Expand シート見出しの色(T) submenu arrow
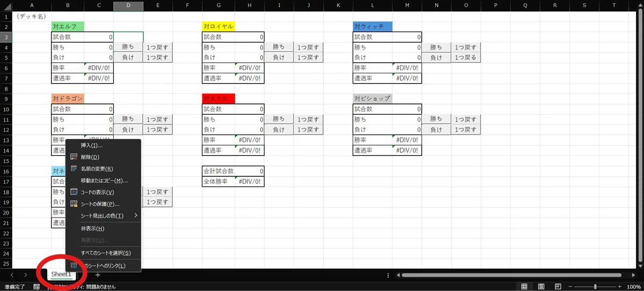Viewport: 644px width, 291px height. coord(135,216)
